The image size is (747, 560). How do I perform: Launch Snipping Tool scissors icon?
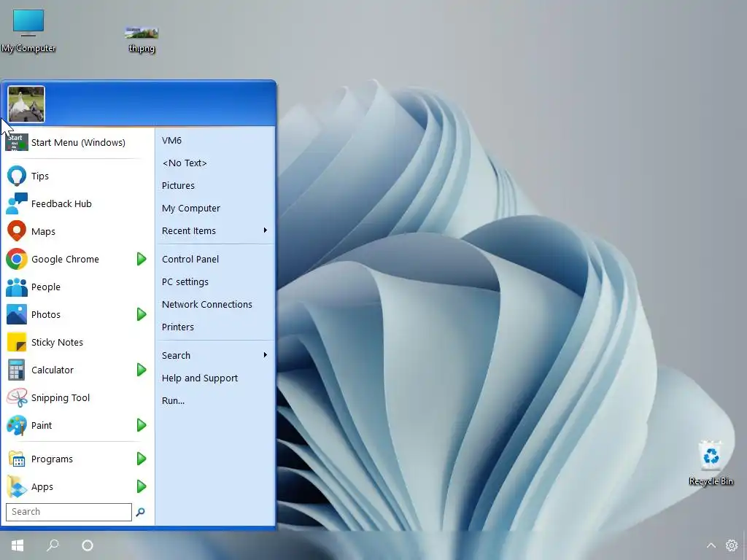coord(17,397)
